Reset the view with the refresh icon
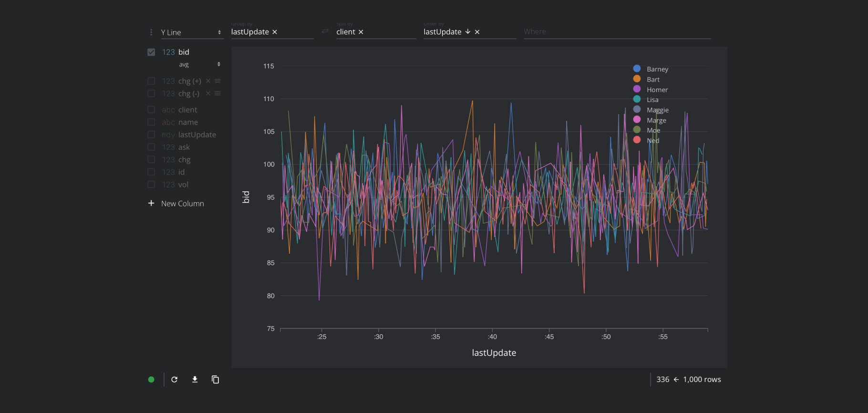The height and width of the screenshot is (413, 868). click(175, 380)
